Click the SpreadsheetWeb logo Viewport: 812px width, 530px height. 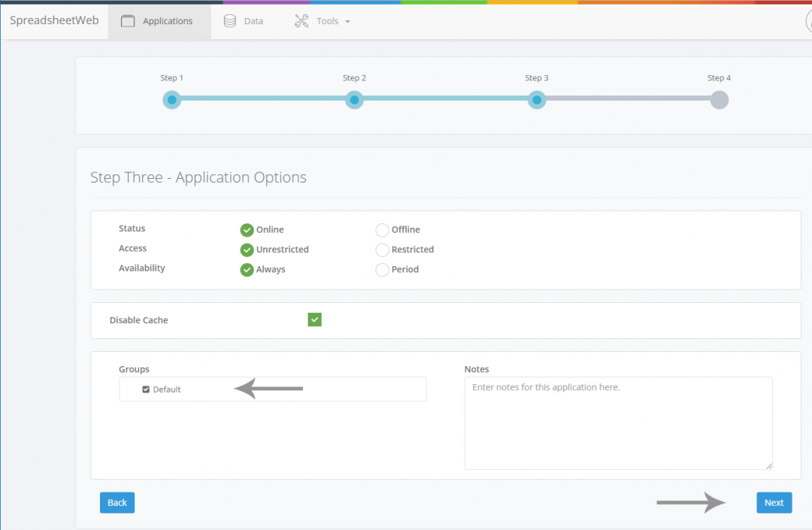[53, 20]
